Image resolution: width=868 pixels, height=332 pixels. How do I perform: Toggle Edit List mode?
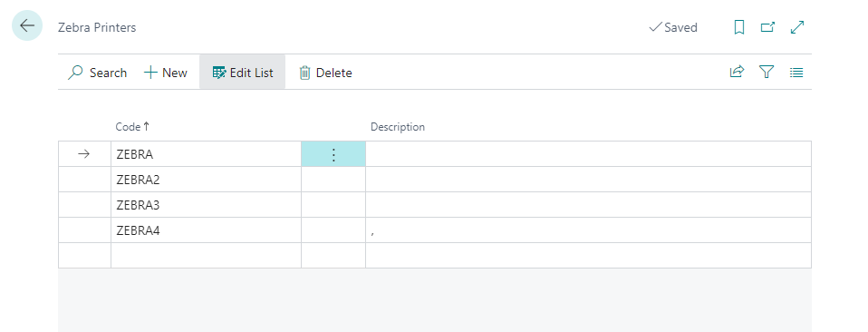pos(243,73)
